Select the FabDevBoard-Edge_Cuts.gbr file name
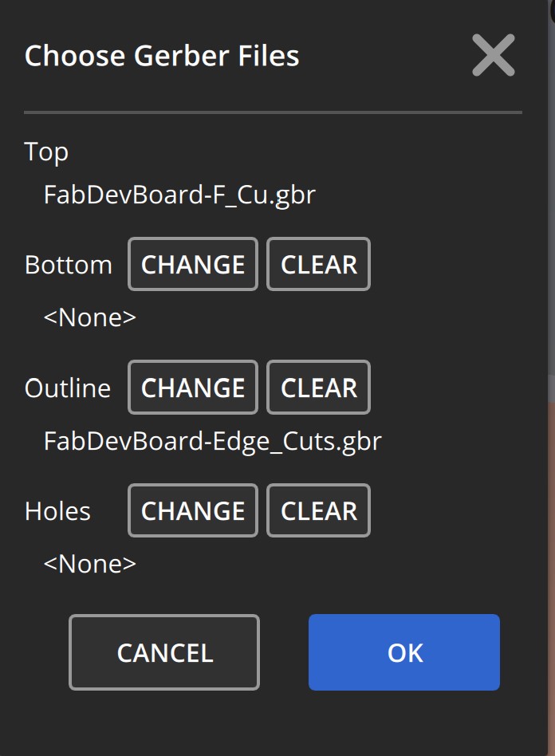Viewport: 555px width, 756px height. coord(213,441)
